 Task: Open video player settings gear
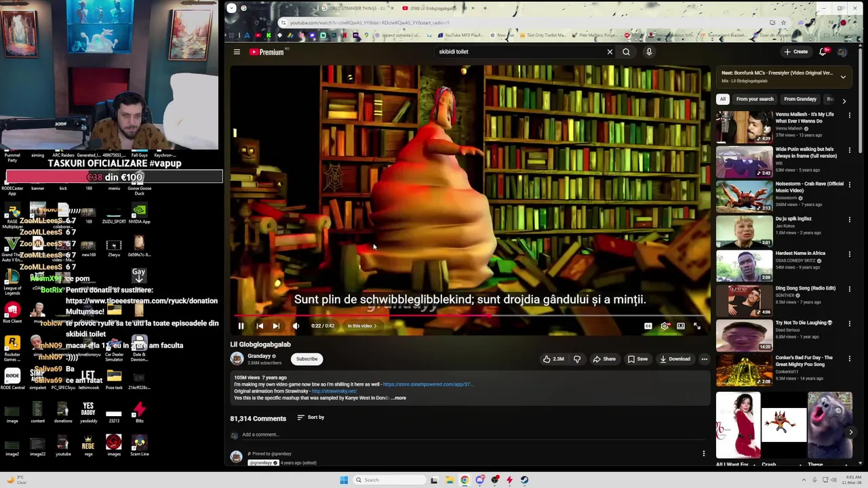[x=665, y=326]
